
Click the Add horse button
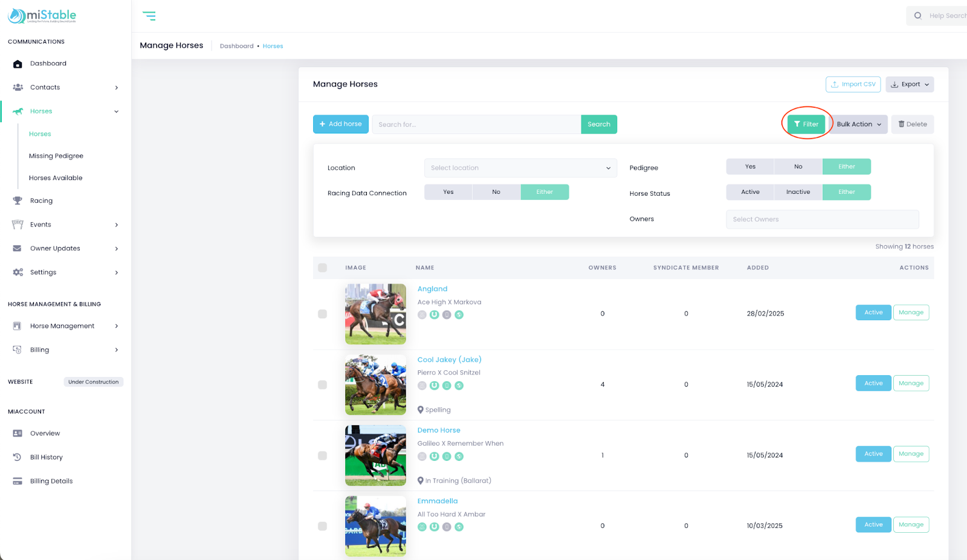coord(341,124)
